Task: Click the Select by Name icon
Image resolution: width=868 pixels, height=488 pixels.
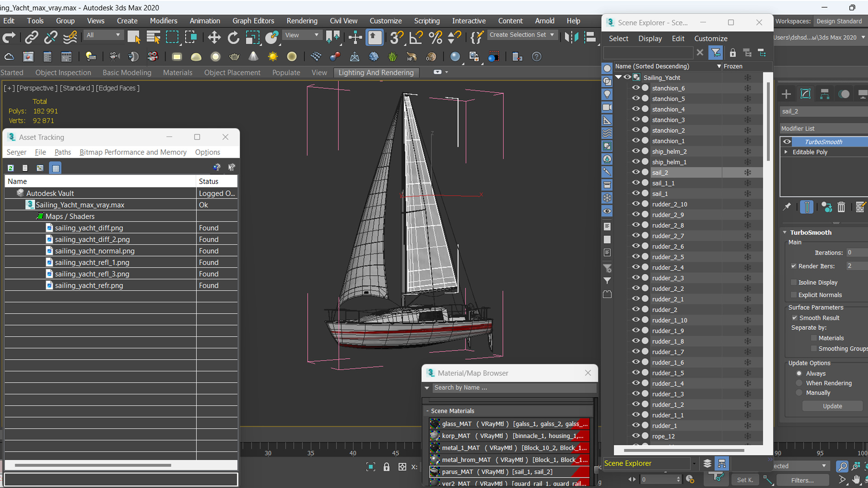Action: point(153,38)
